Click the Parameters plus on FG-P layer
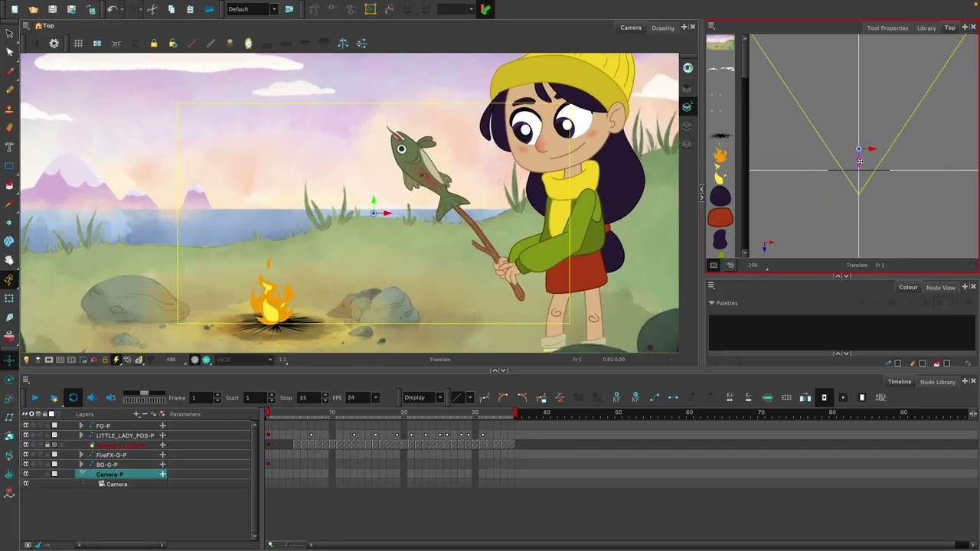 [x=162, y=425]
